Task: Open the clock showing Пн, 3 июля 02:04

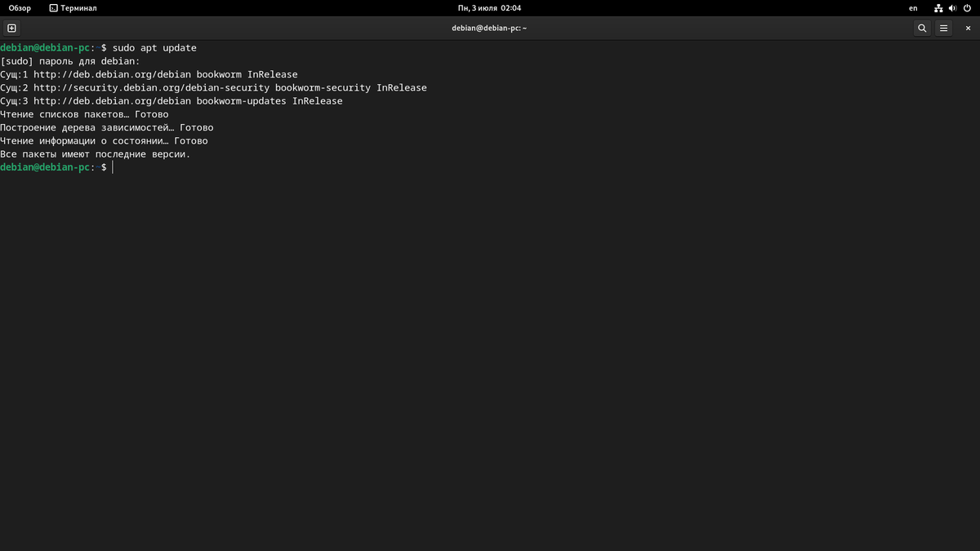Action: tap(489, 8)
